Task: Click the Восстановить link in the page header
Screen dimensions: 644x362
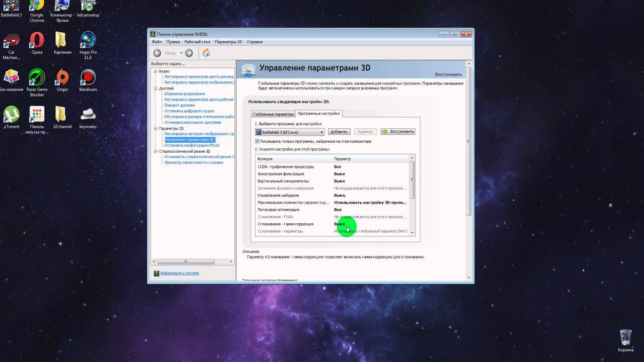Action: click(x=448, y=74)
